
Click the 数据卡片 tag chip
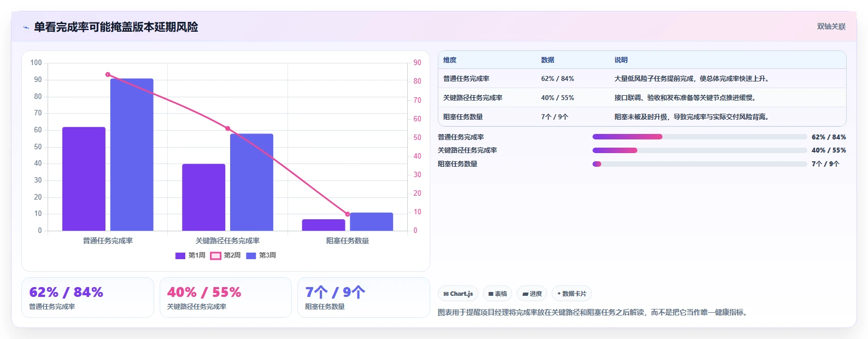(x=572, y=294)
